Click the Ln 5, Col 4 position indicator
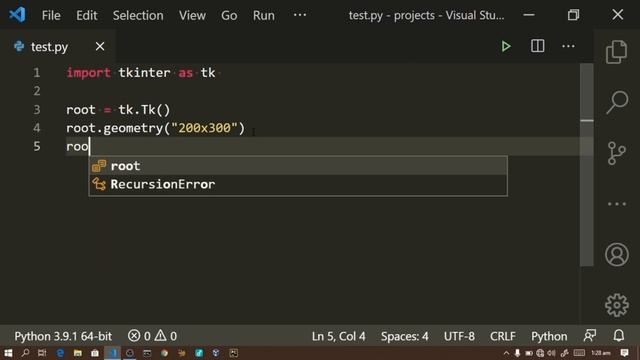Viewport: 640px width, 360px height. pos(338,336)
